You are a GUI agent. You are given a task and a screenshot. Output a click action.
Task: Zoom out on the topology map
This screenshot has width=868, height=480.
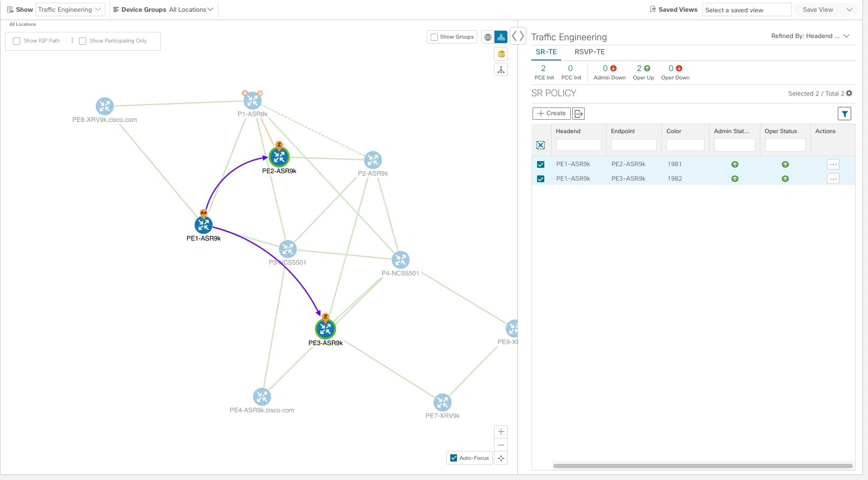click(501, 445)
